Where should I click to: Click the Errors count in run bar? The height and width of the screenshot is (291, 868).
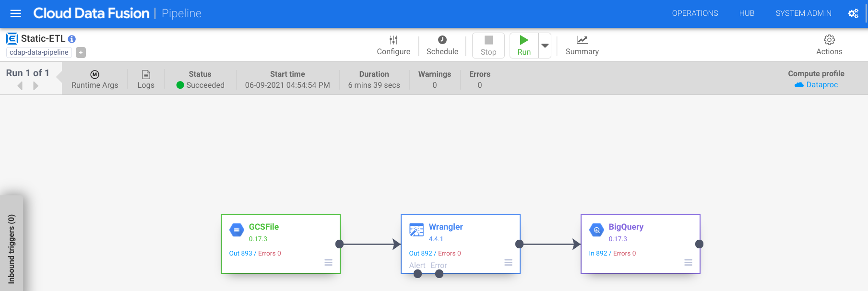(x=480, y=85)
